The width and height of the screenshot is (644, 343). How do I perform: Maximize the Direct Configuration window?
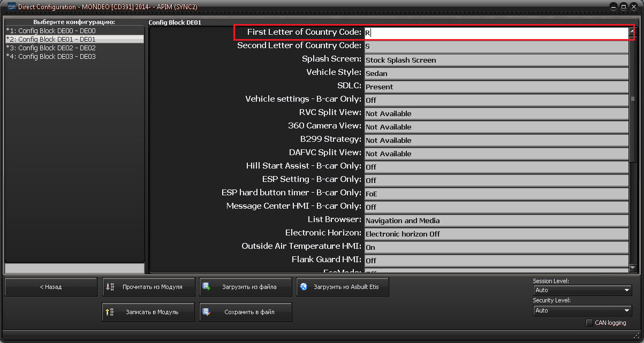tap(624, 6)
